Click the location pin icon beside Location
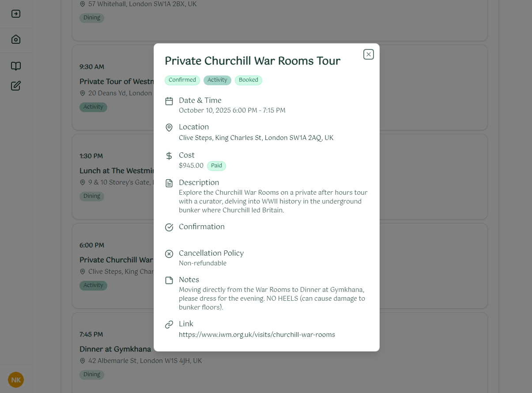The image size is (532, 393). pyautogui.click(x=169, y=128)
